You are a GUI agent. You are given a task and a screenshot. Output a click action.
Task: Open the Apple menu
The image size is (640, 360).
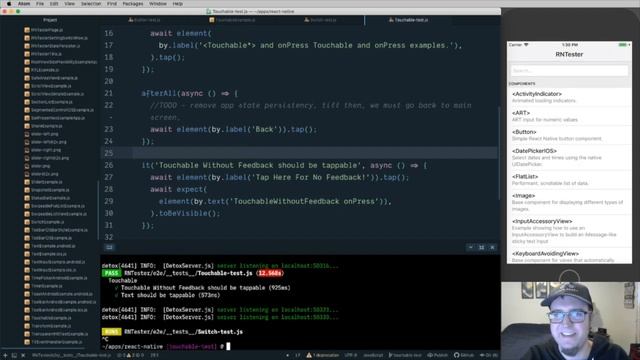9,4
